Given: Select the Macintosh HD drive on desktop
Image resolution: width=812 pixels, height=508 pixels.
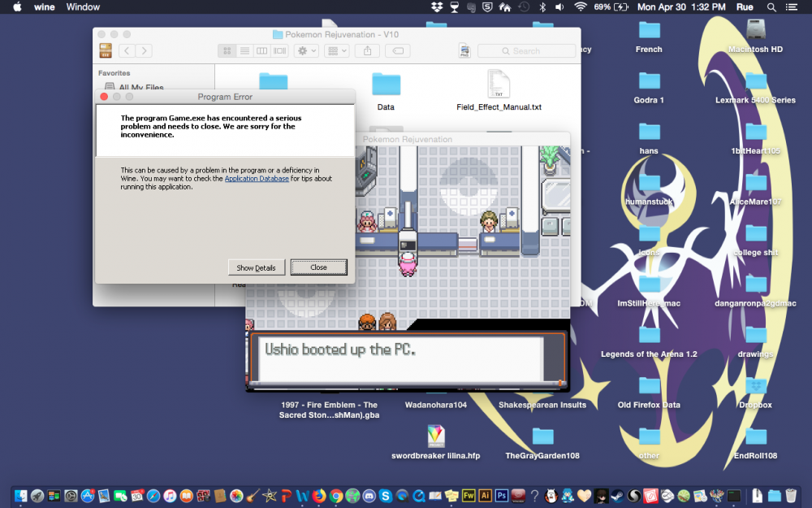Looking at the screenshot, I should tap(755, 37).
